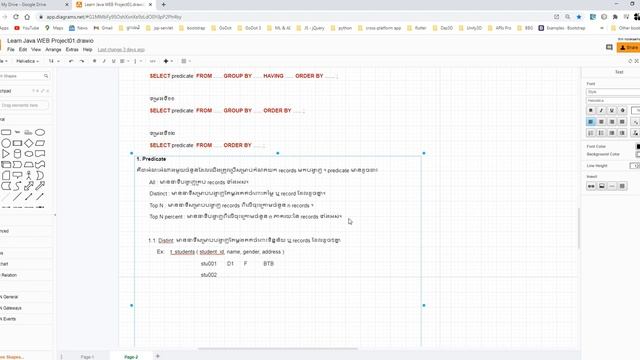Select the curved S-line connector shape
This screenshot has height=360, width=640.
17,186
